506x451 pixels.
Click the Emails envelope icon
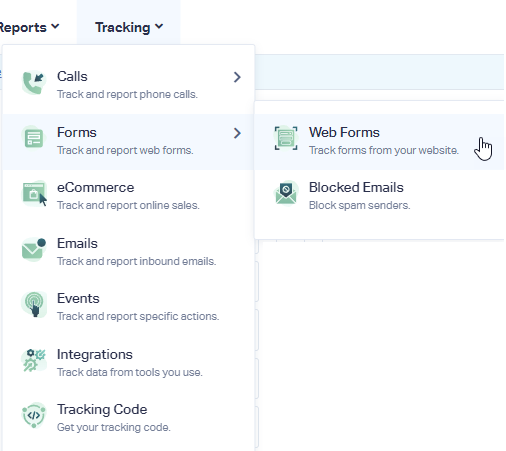pos(34,249)
